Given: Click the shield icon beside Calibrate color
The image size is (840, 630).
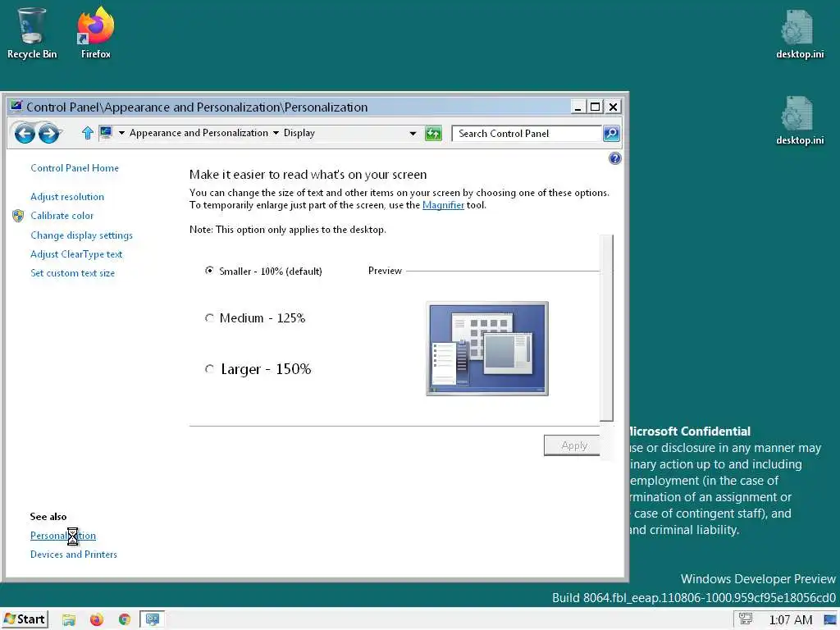Looking at the screenshot, I should (18, 216).
